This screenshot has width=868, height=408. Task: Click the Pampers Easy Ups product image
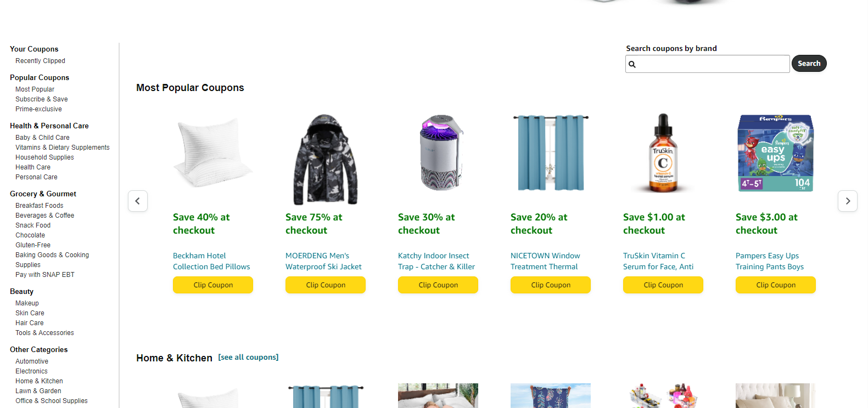[x=775, y=153]
